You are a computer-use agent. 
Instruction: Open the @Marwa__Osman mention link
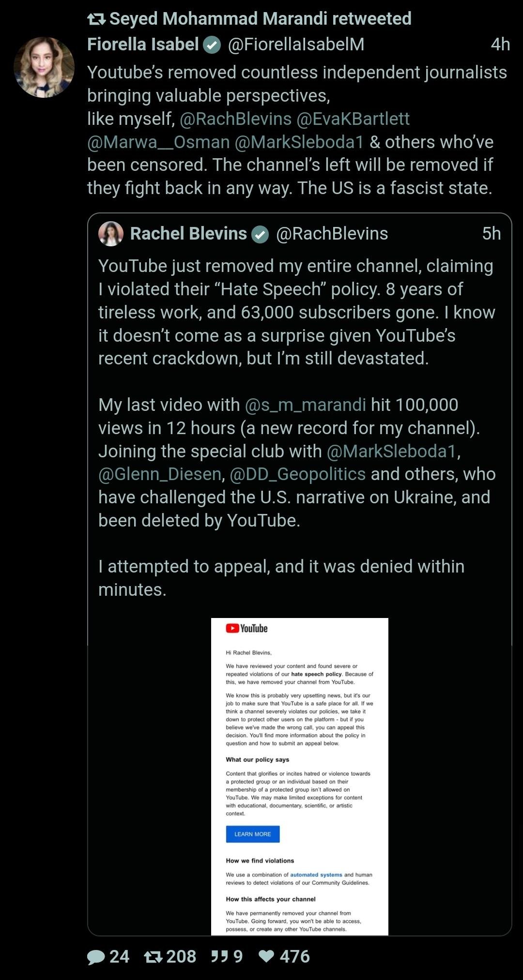pos(158,142)
